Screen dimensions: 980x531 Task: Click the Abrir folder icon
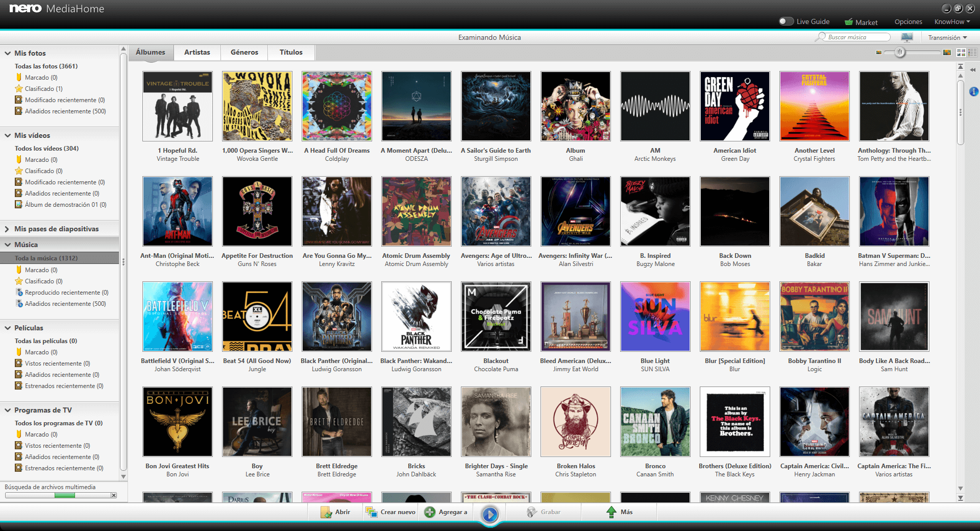tap(326, 512)
